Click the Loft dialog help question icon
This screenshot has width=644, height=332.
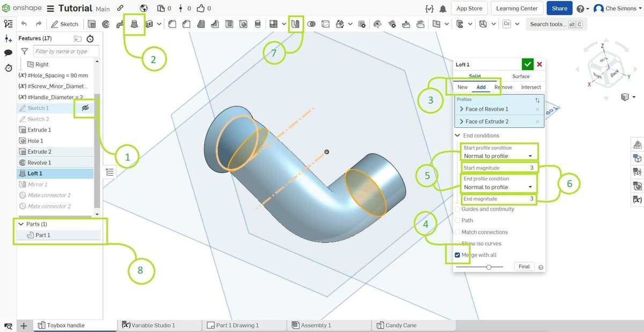click(x=540, y=267)
